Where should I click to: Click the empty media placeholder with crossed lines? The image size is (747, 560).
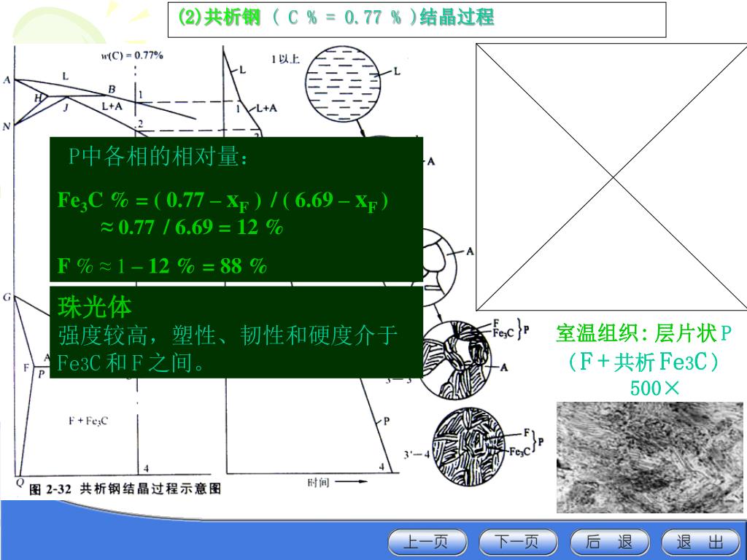pyautogui.click(x=612, y=177)
